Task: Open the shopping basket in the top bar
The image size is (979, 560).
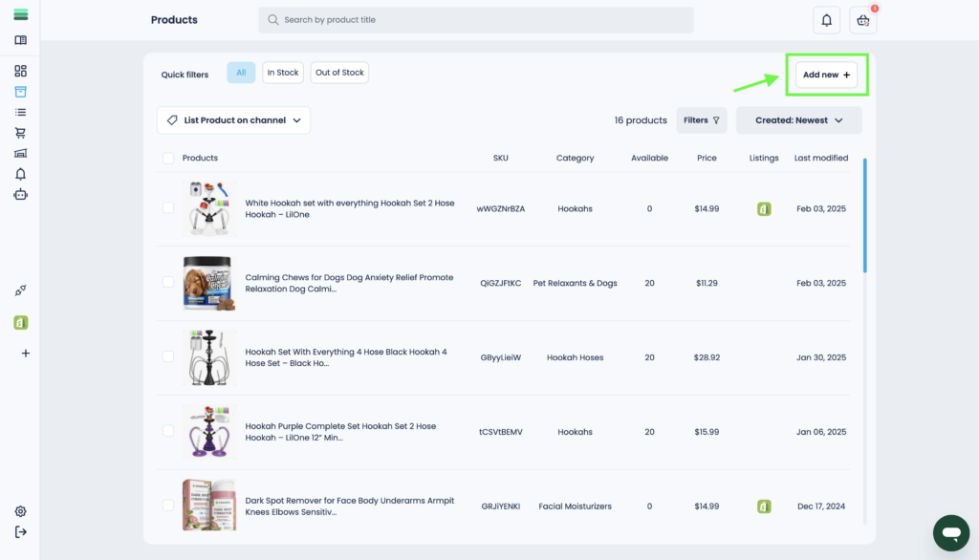Action: tap(862, 20)
